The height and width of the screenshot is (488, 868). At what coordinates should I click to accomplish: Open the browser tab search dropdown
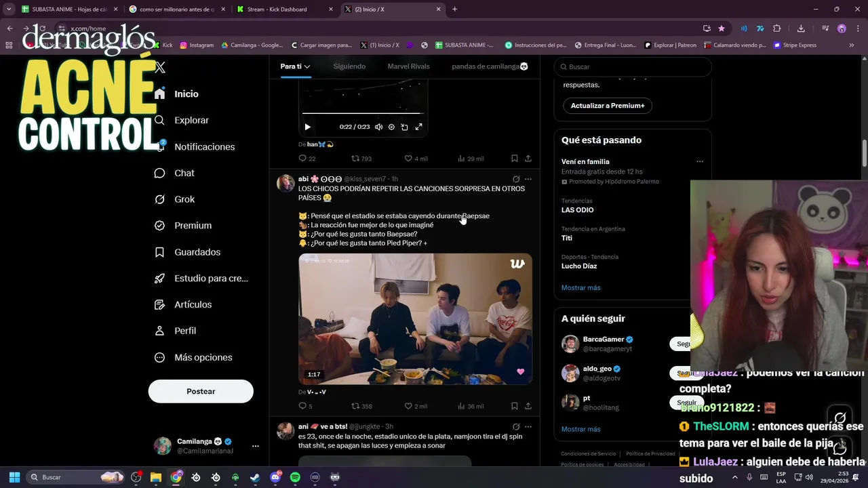tap(8, 9)
